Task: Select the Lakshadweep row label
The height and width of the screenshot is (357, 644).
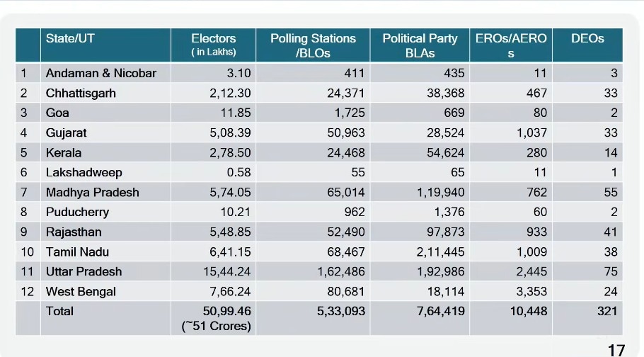Action: click(x=84, y=172)
